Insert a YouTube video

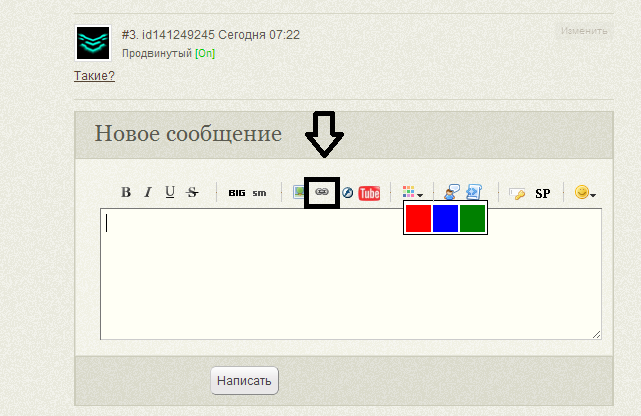click(369, 193)
